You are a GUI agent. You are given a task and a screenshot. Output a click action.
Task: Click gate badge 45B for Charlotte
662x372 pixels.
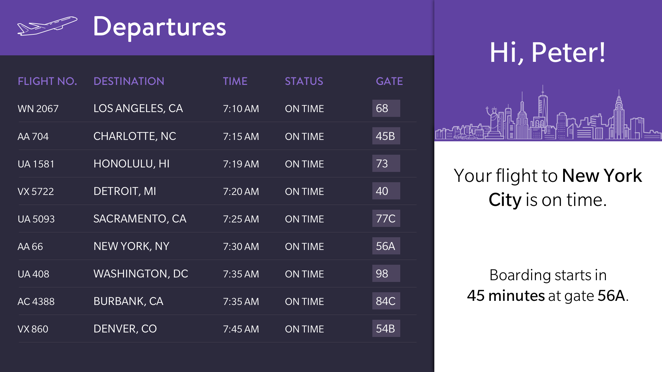coord(386,136)
